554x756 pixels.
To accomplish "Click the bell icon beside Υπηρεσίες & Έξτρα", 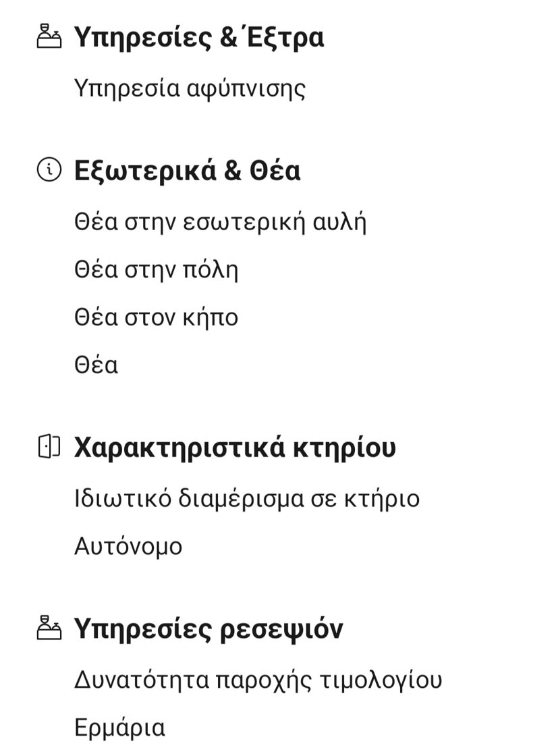I will point(49,36).
